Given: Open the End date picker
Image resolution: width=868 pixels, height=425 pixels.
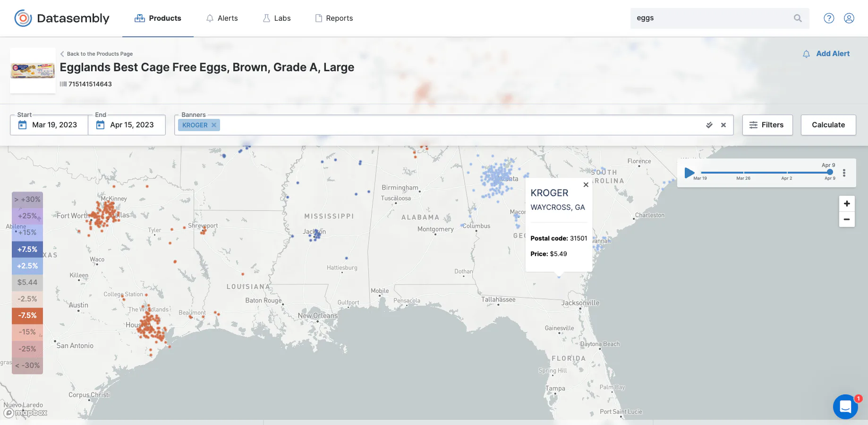Looking at the screenshot, I should [127, 125].
